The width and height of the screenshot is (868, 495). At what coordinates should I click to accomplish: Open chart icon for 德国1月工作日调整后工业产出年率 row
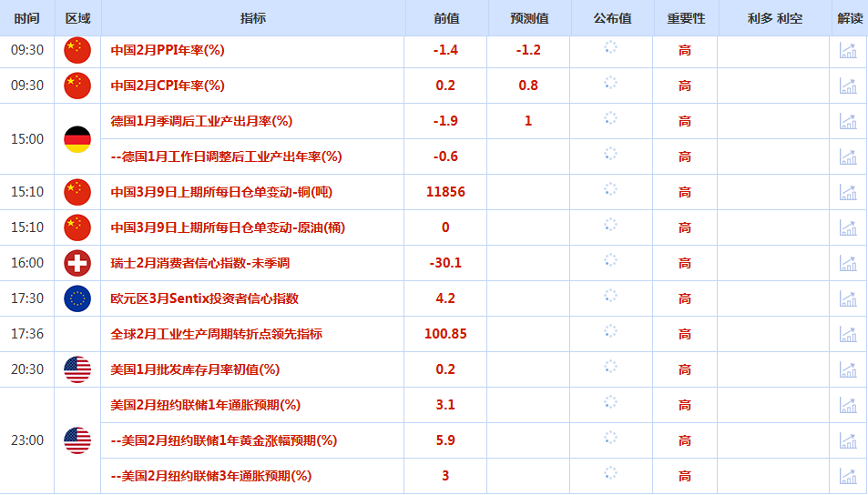848,157
